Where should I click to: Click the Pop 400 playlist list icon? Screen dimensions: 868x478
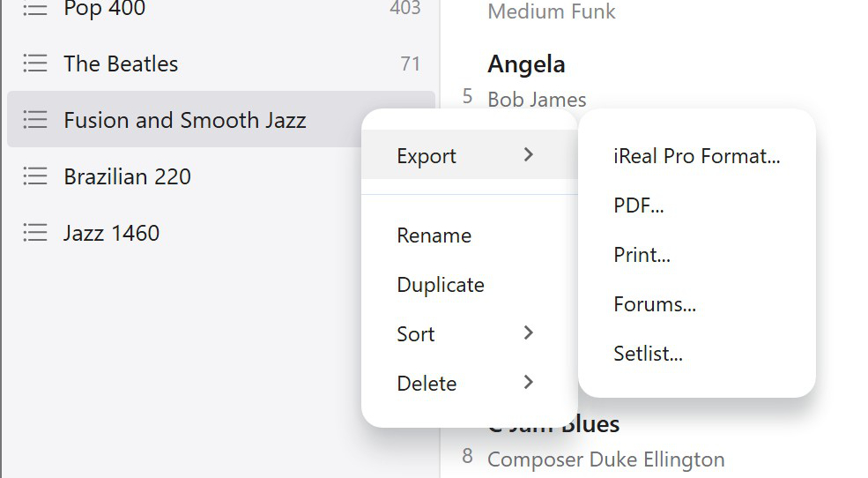[x=34, y=9]
